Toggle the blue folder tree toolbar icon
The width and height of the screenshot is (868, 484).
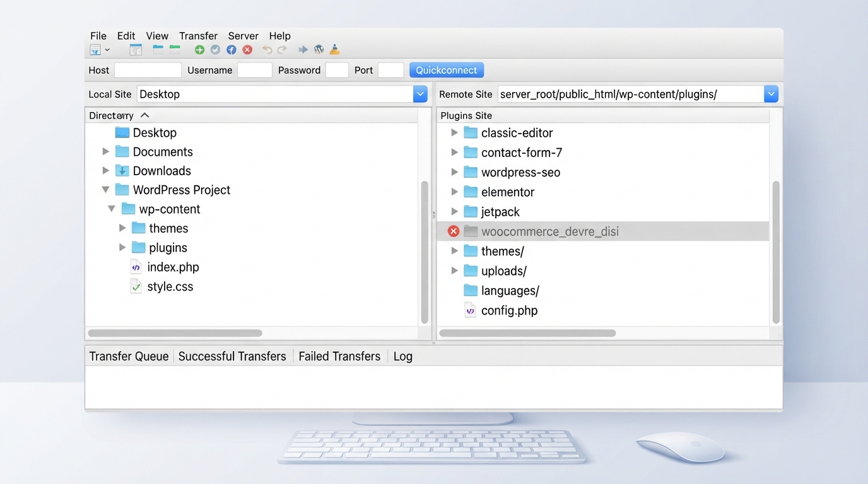(158, 50)
